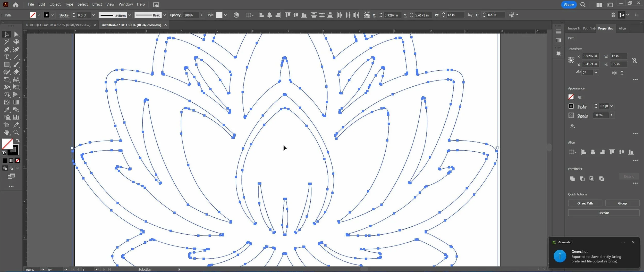Open the Effect menu

[97, 4]
